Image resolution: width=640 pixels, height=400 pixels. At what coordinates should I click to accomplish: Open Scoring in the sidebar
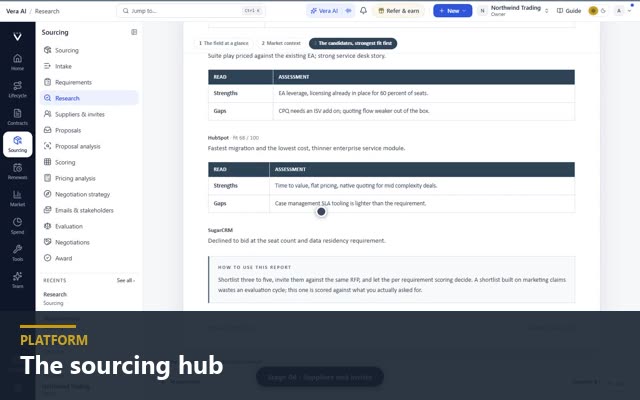point(89,162)
